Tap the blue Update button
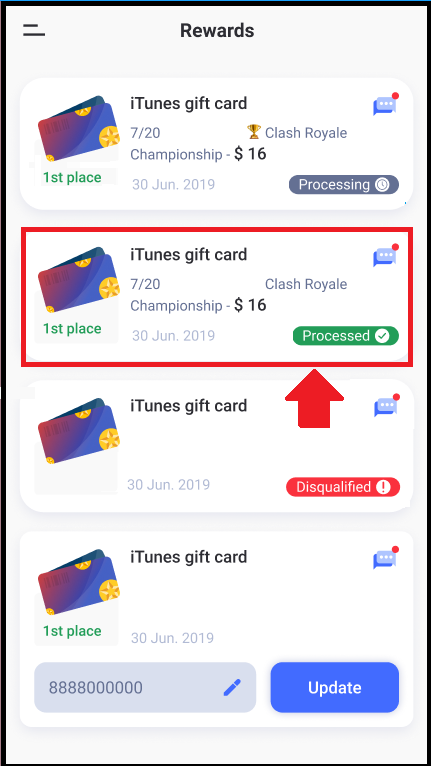Image resolution: width=431 pixels, height=766 pixels. (335, 687)
